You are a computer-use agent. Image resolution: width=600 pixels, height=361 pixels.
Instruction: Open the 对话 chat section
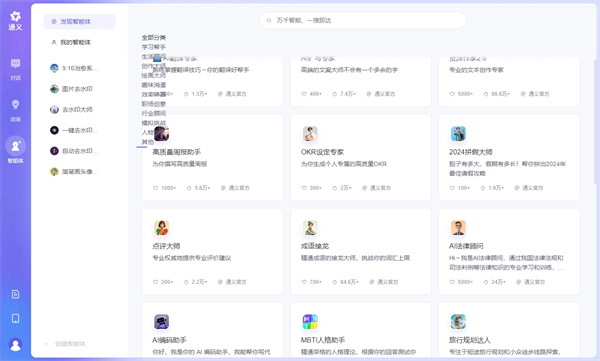click(x=15, y=69)
